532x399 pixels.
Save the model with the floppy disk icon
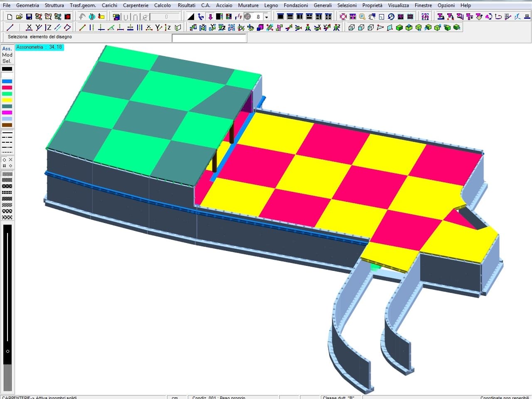tap(29, 17)
